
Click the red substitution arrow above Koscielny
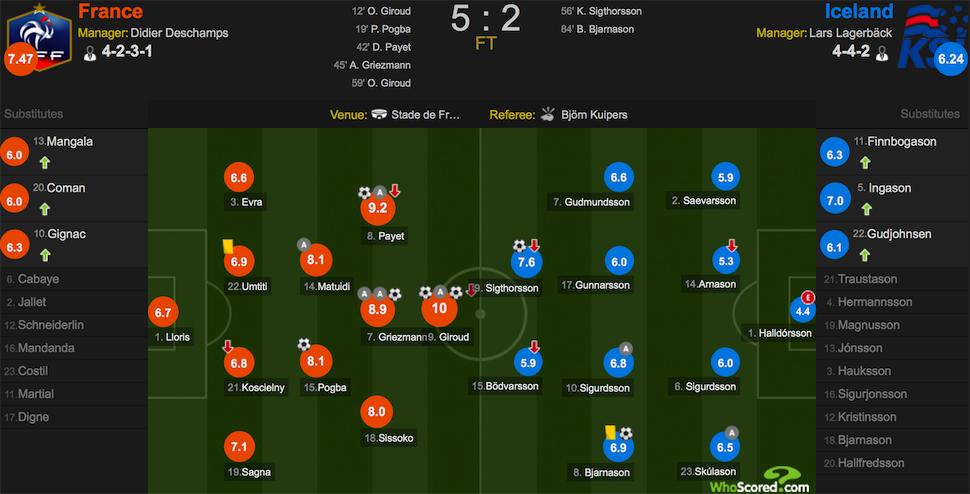(x=228, y=346)
